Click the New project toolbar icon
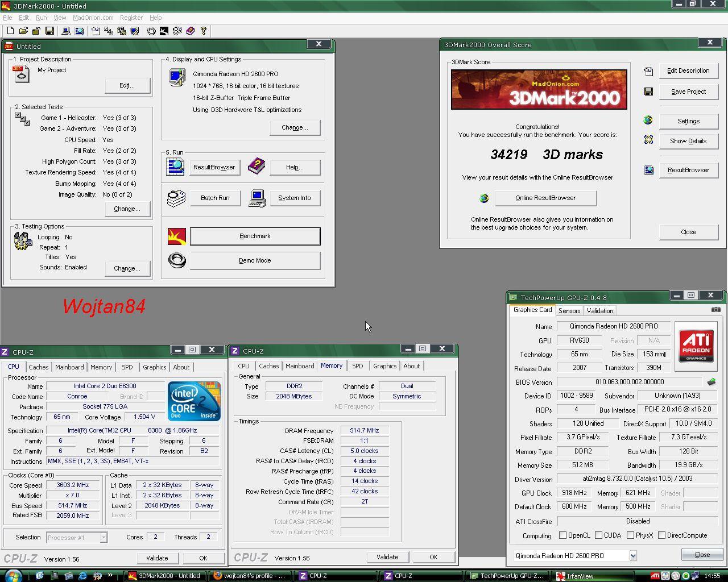Screen dimensions: 728x582 point(10,31)
